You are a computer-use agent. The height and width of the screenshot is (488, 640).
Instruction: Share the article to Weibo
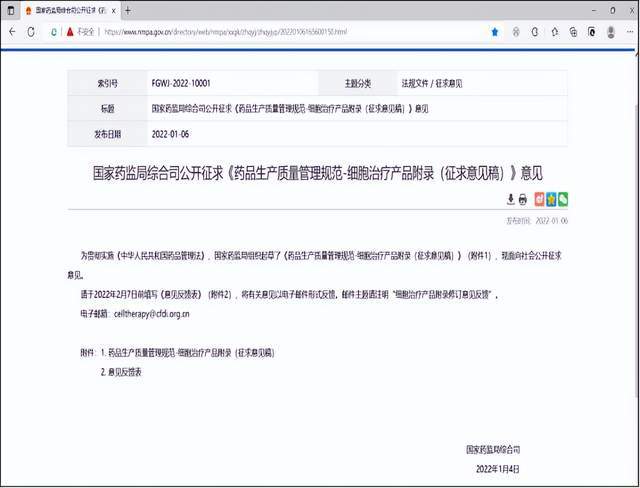point(538,199)
